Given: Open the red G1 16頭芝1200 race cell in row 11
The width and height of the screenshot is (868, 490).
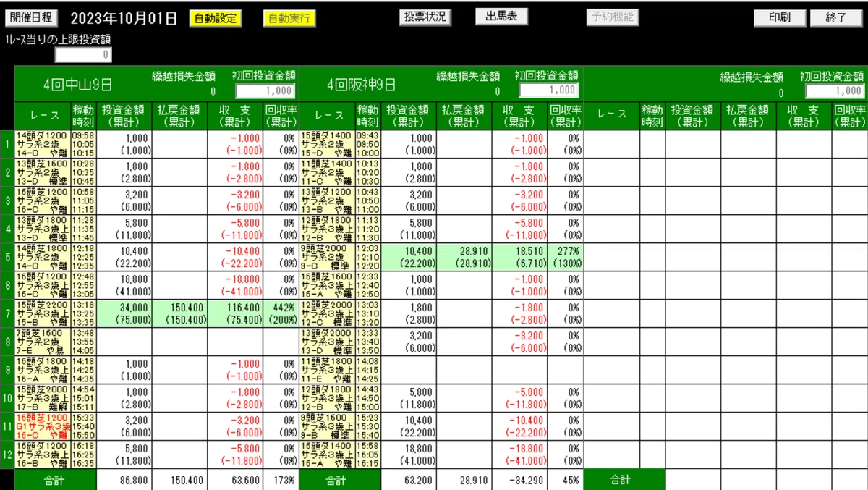Looking at the screenshot, I should pyautogui.click(x=42, y=427).
